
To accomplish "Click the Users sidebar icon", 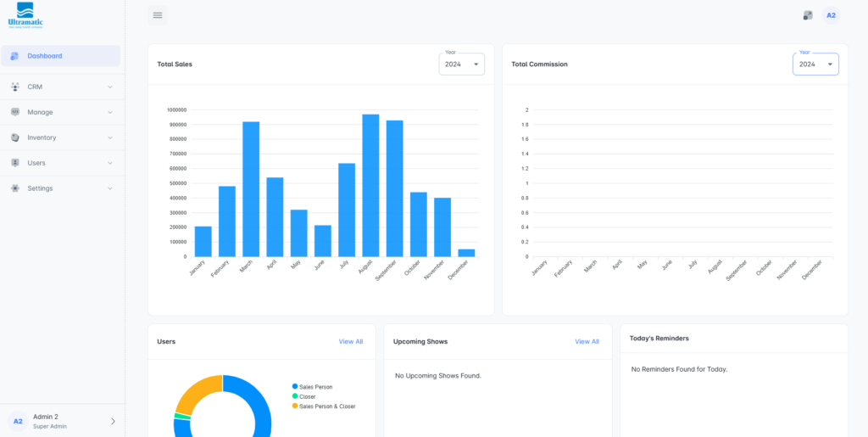I will point(15,163).
